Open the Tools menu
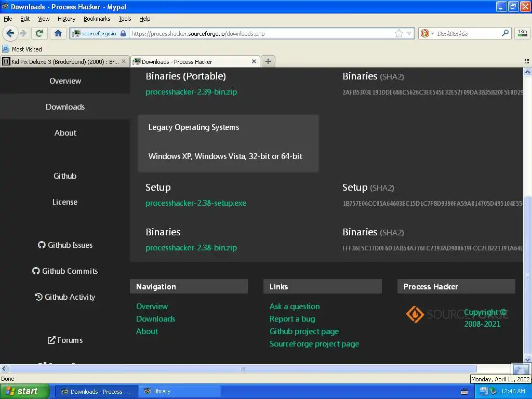 (125, 19)
